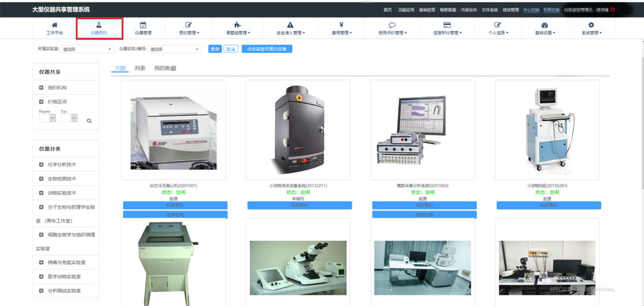Click the 权限切换 link

[551, 10]
